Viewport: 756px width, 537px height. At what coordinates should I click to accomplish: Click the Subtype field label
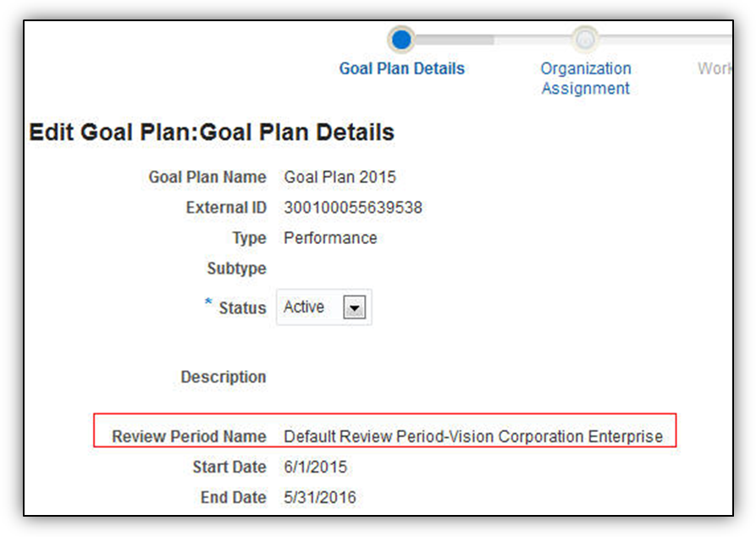pos(236,268)
